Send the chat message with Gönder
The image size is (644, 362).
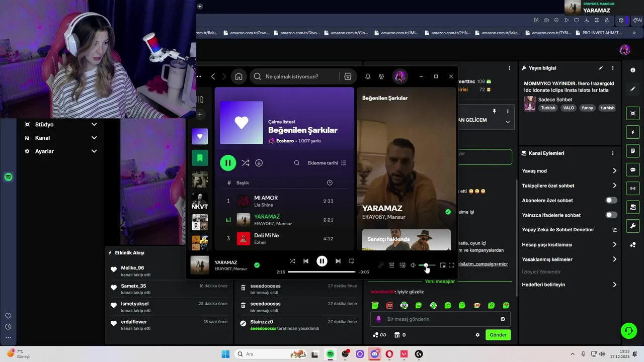pos(498,335)
